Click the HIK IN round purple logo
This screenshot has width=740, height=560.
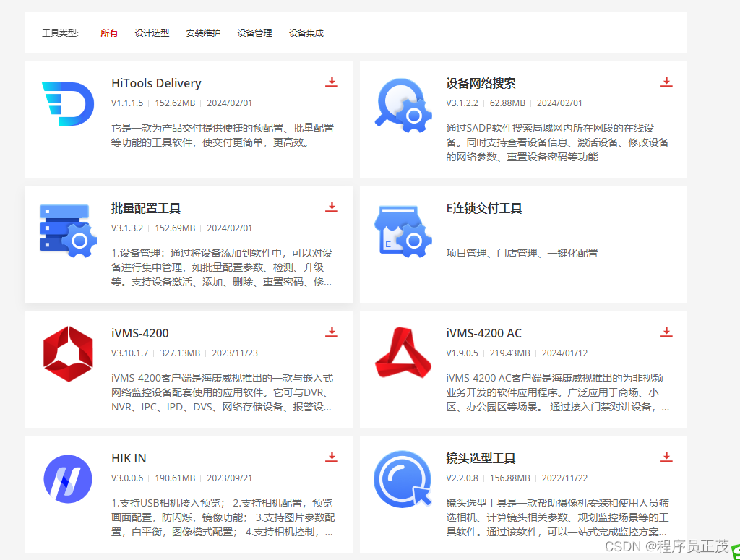[x=68, y=479]
